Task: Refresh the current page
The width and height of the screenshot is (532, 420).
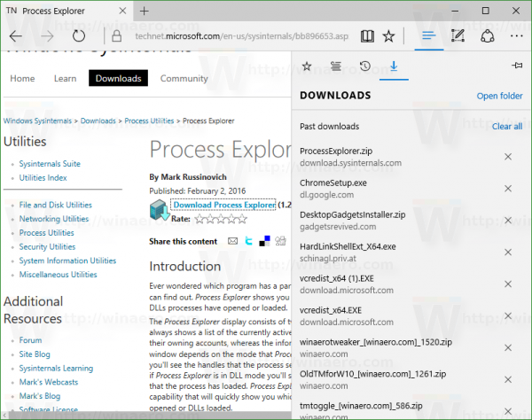Action: click(x=79, y=36)
